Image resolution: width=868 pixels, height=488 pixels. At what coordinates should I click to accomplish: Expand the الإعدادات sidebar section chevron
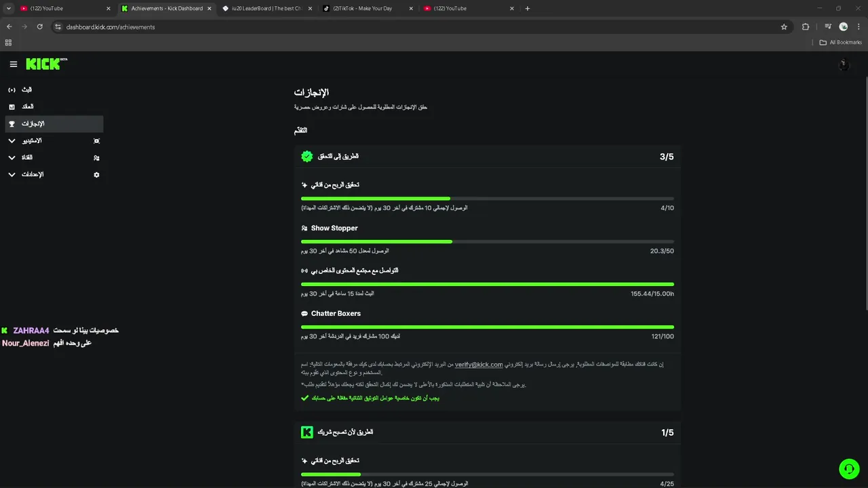click(x=12, y=175)
